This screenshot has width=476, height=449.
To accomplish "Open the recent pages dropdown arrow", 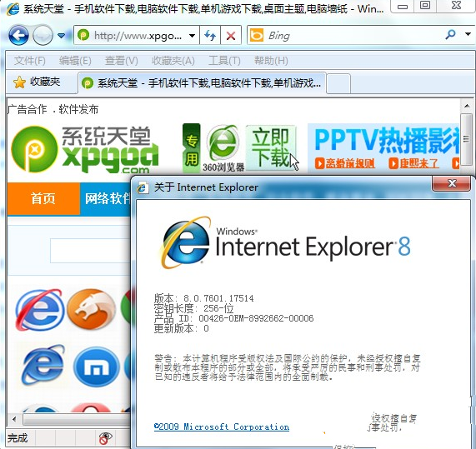I will pyautogui.click(x=62, y=36).
